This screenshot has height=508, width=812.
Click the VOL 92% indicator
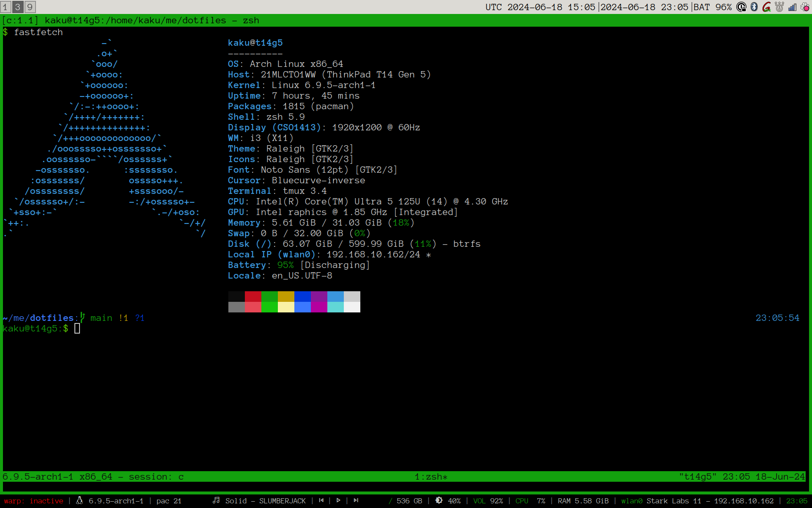[488, 501]
